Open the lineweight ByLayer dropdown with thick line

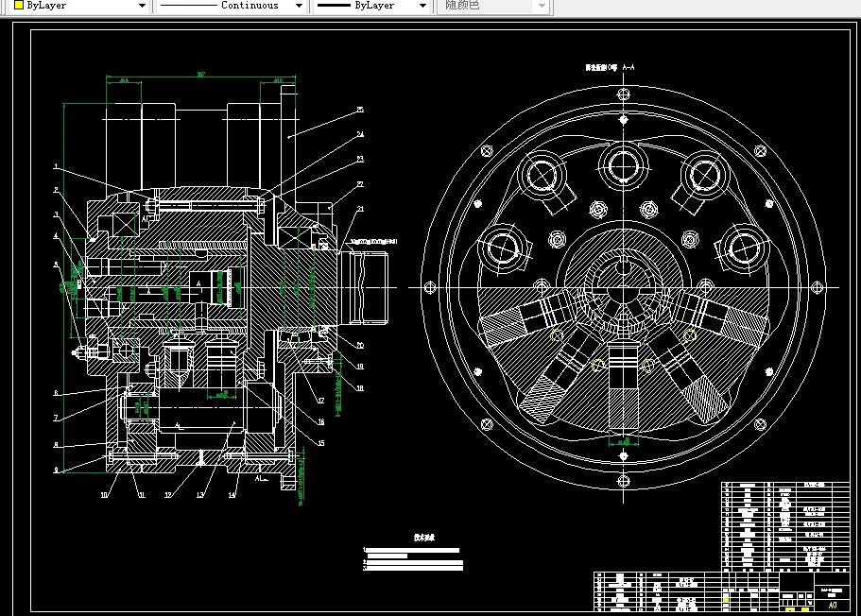(x=371, y=6)
